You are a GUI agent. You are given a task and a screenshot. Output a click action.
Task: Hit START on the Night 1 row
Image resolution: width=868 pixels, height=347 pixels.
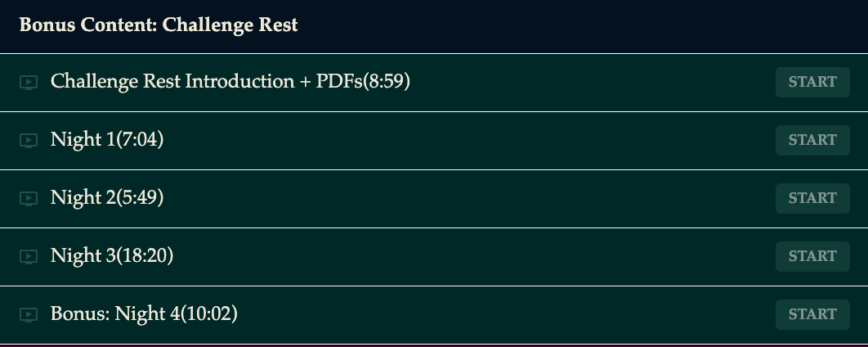pos(812,140)
